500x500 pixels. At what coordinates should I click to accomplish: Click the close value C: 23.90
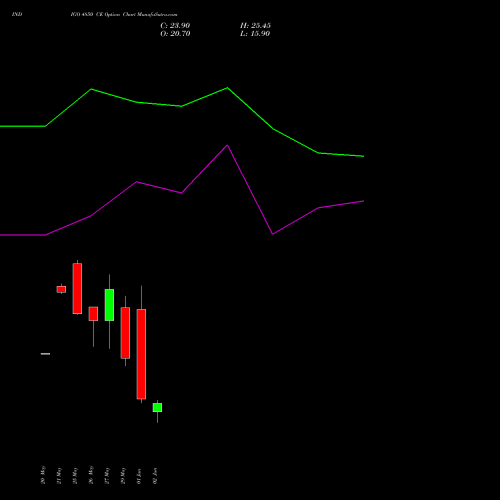tap(175, 26)
